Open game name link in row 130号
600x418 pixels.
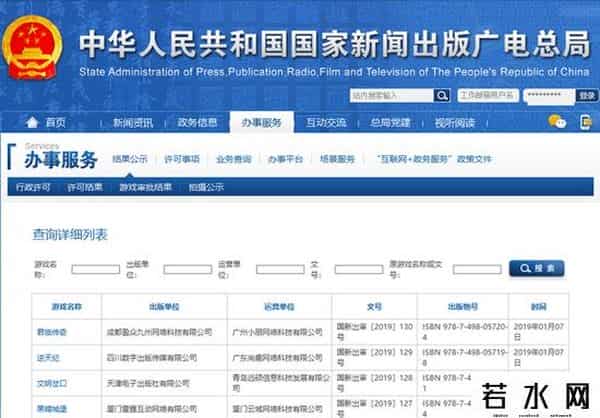pos(52,332)
